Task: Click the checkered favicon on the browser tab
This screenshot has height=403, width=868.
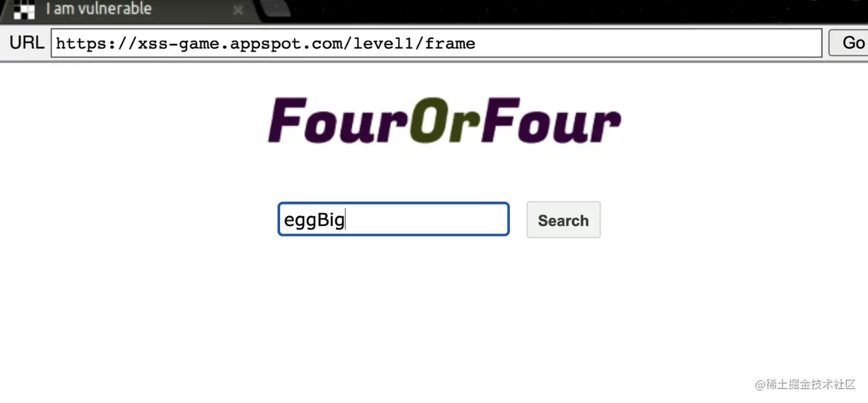Action: click(24, 9)
